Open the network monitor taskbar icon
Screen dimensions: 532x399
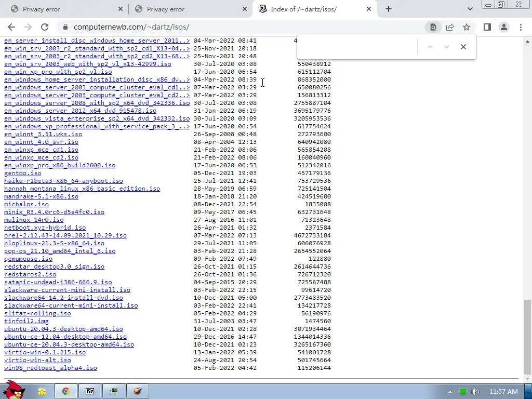pos(114,392)
